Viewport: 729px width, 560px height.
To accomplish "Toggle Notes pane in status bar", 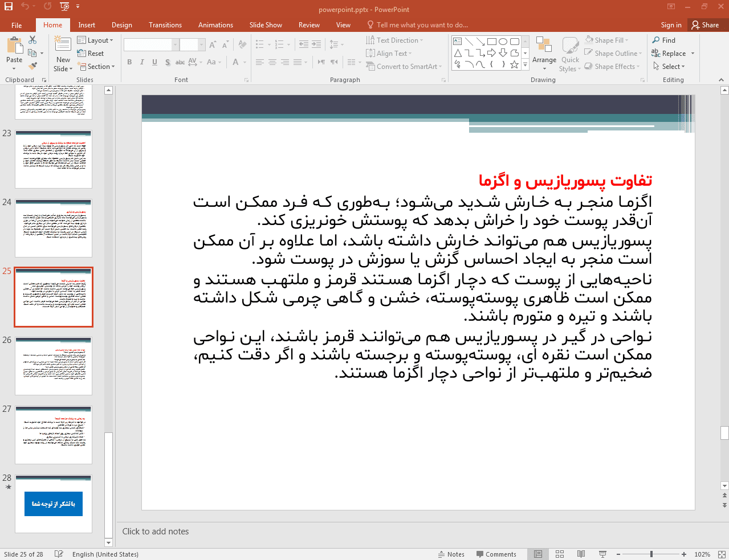I will click(451, 554).
